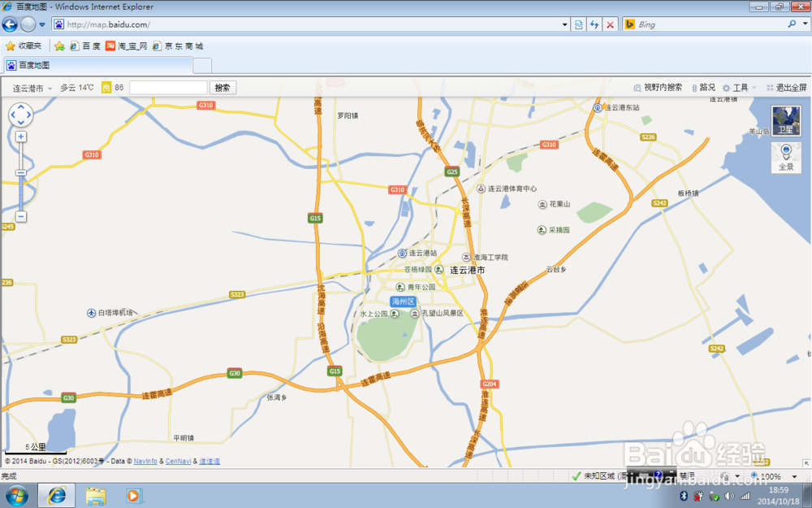The width and height of the screenshot is (812, 508).
Task: Expand the address bar URL history dropdown
Action: click(x=565, y=24)
